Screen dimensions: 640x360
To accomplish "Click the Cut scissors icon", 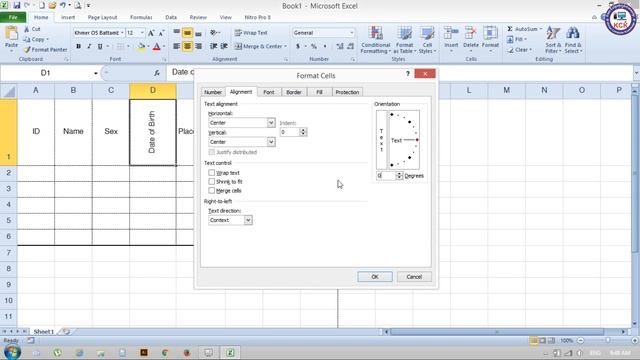I will click(27, 29).
